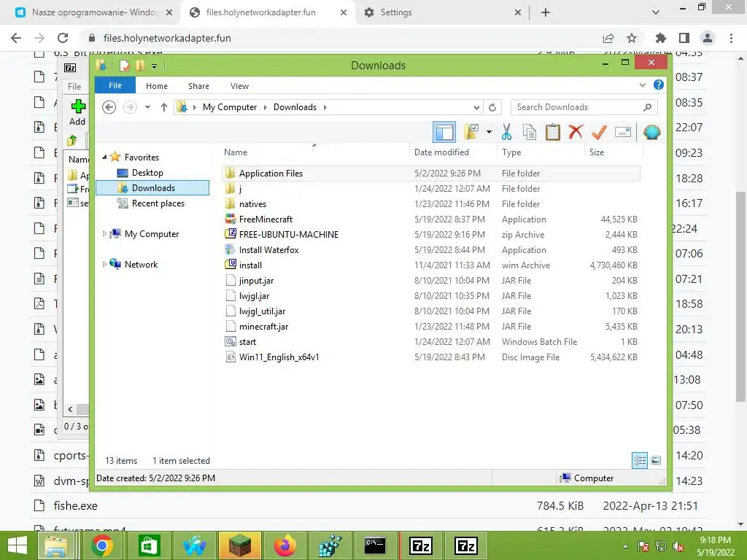This screenshot has height=560, width=747.
Task: Expand My Computer in navigation pane
Action: pyautogui.click(x=105, y=234)
